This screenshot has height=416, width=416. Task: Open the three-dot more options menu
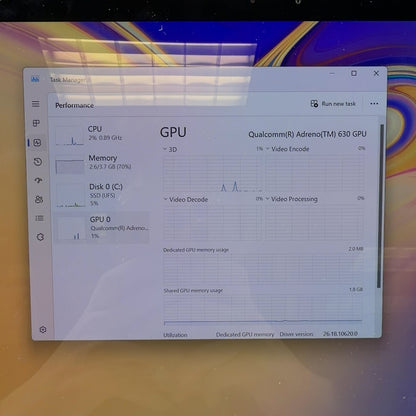coord(374,104)
